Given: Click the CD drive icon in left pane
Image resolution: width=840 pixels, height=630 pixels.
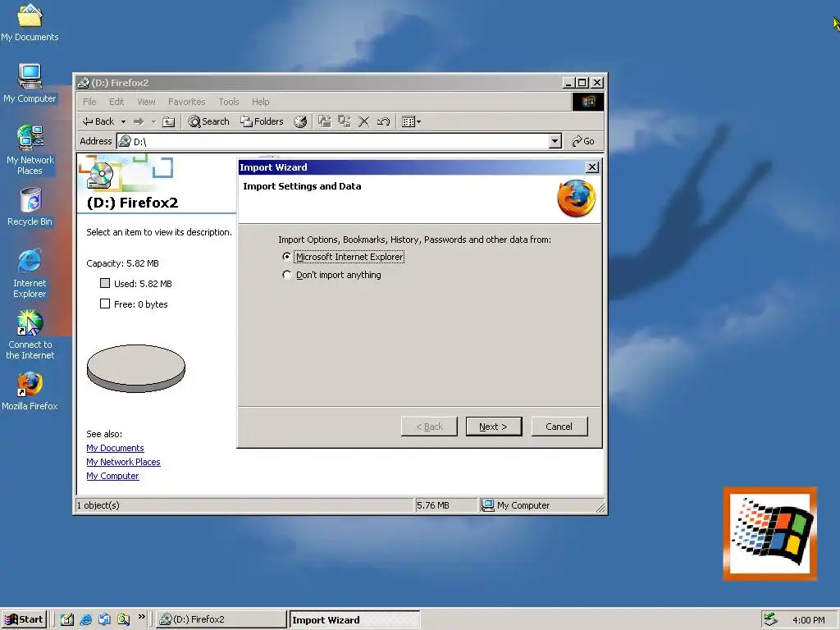Looking at the screenshot, I should coord(101,176).
